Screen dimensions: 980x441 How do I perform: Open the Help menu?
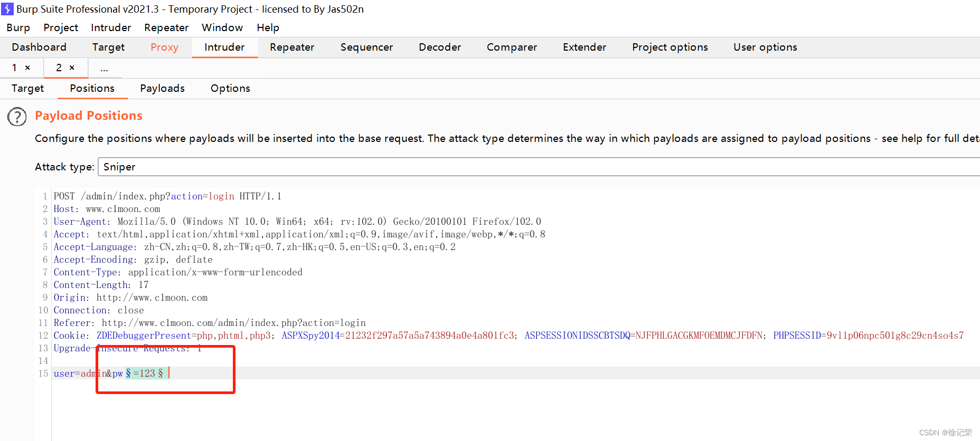coord(268,27)
